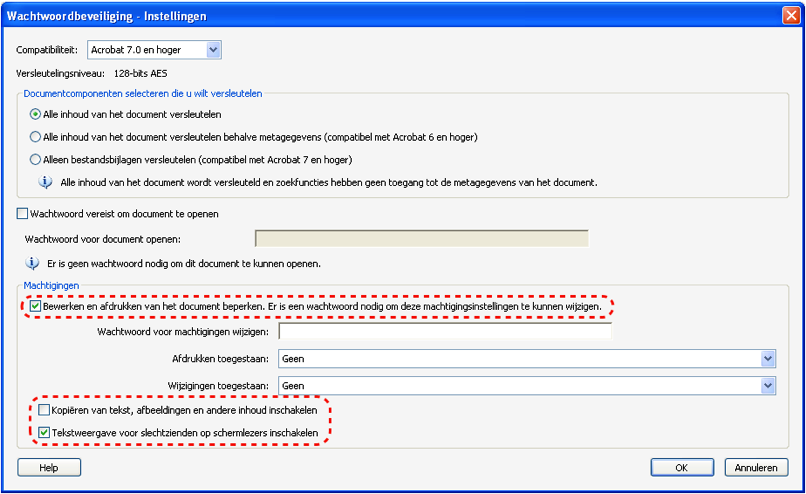Click the info icon beside 'Er is geen wachtwoord nodig'

coord(32,263)
